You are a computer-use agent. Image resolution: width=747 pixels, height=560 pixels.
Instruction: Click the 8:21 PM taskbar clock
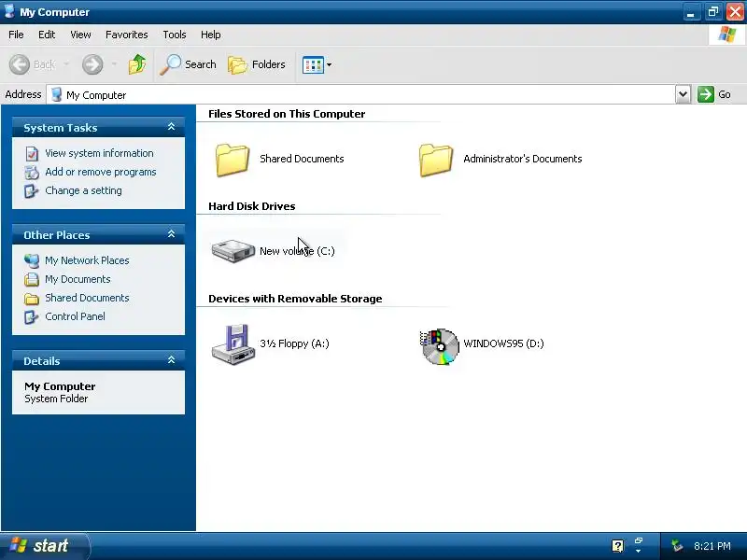[712, 546]
